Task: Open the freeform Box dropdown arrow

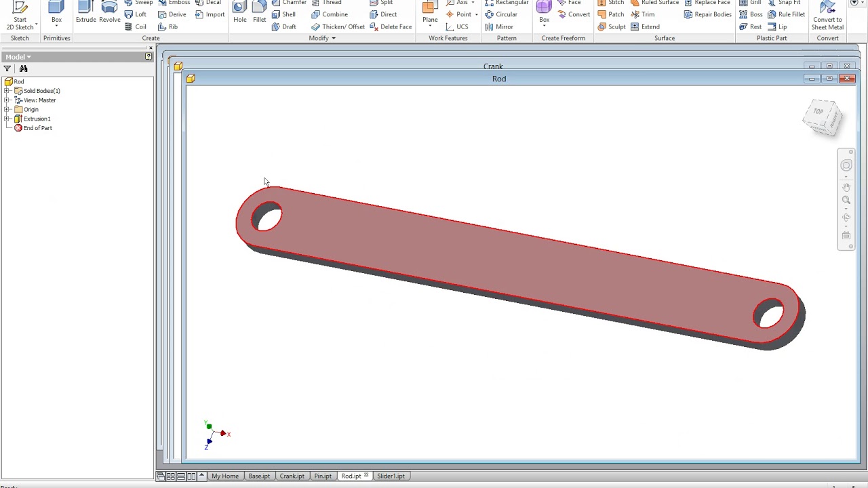Action: [x=544, y=26]
